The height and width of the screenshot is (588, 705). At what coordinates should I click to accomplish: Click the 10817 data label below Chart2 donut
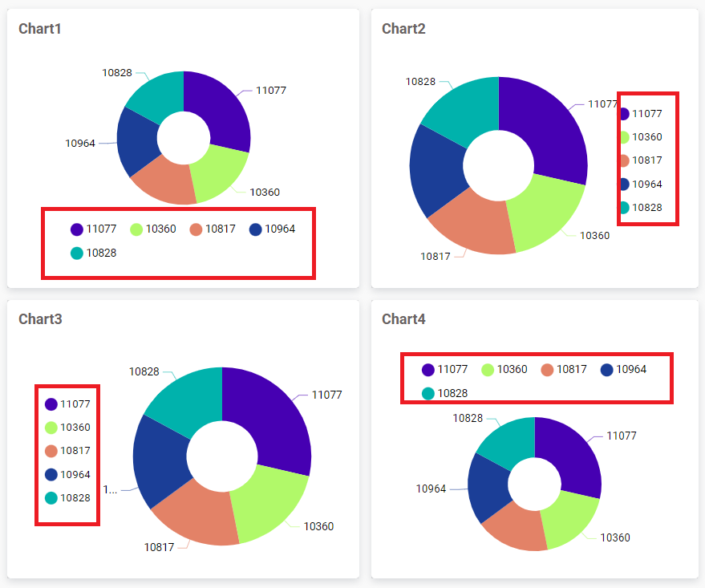tap(436, 257)
